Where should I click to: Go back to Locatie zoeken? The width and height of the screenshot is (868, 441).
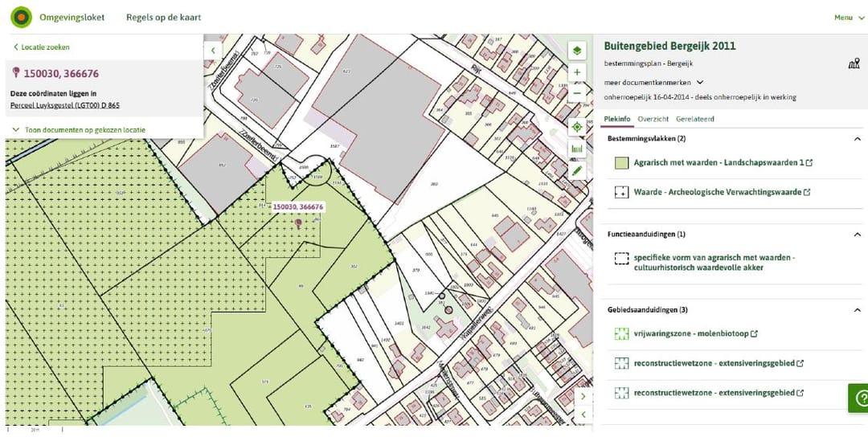pyautogui.click(x=42, y=47)
